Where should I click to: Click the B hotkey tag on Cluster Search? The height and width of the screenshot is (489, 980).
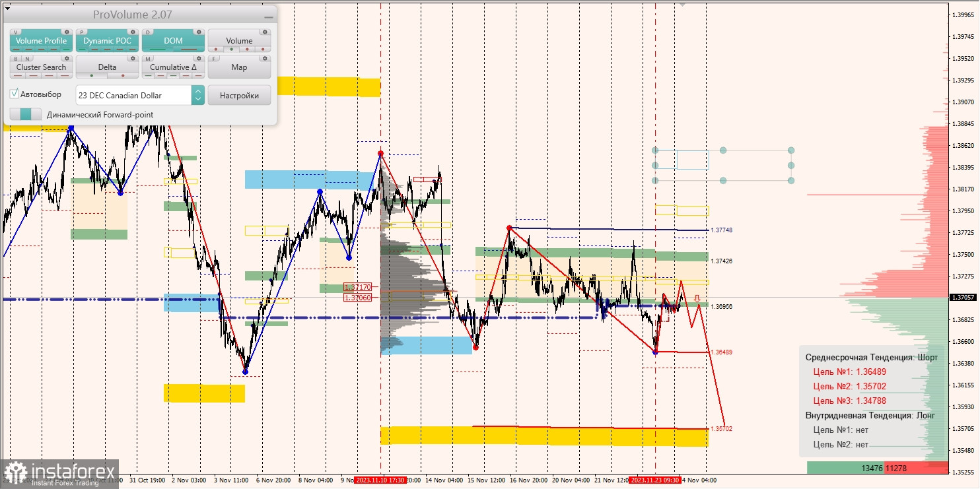15,58
